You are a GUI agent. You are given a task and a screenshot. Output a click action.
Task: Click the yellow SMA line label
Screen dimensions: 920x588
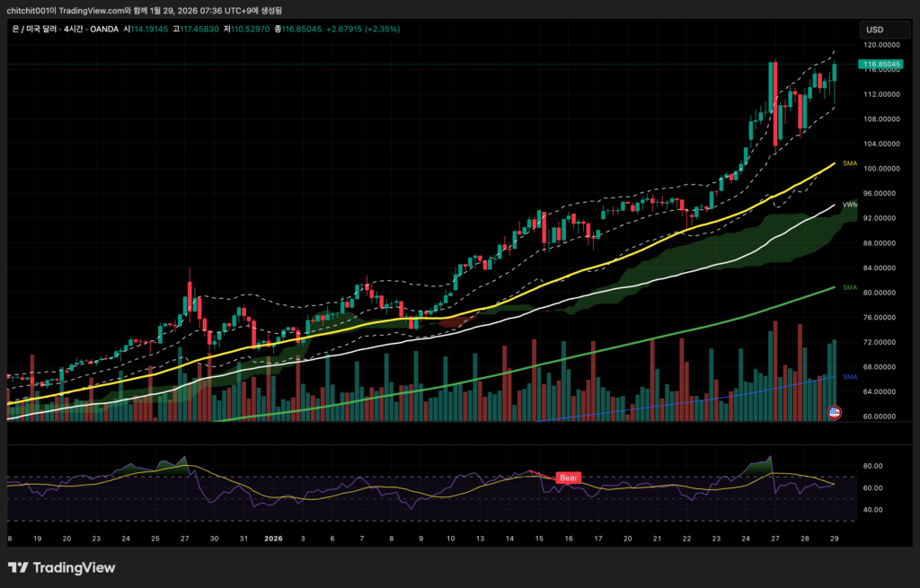click(849, 163)
